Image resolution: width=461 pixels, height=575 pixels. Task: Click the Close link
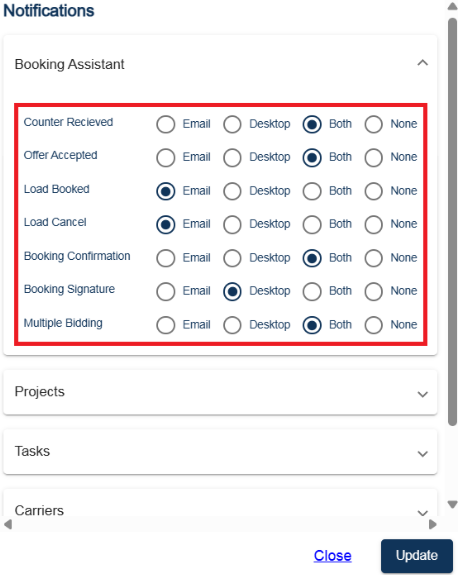coord(332,556)
